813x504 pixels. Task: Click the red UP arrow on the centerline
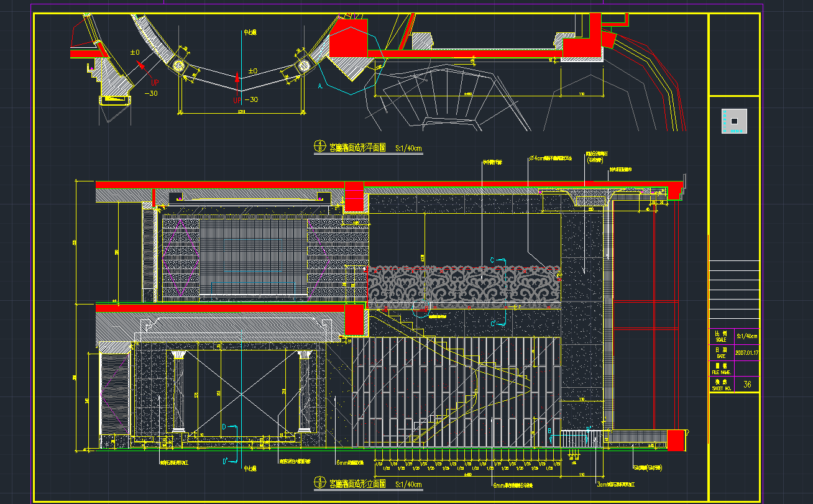point(237,78)
